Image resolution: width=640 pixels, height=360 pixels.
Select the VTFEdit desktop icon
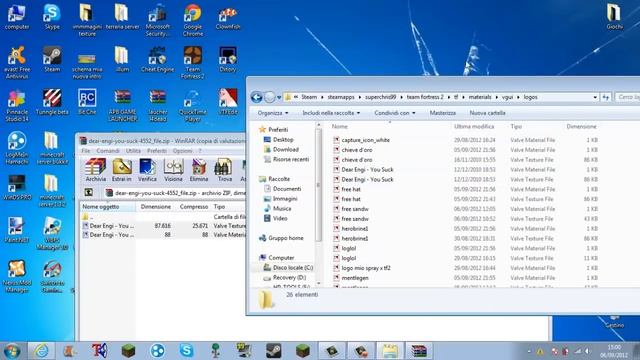pyautogui.click(x=228, y=102)
